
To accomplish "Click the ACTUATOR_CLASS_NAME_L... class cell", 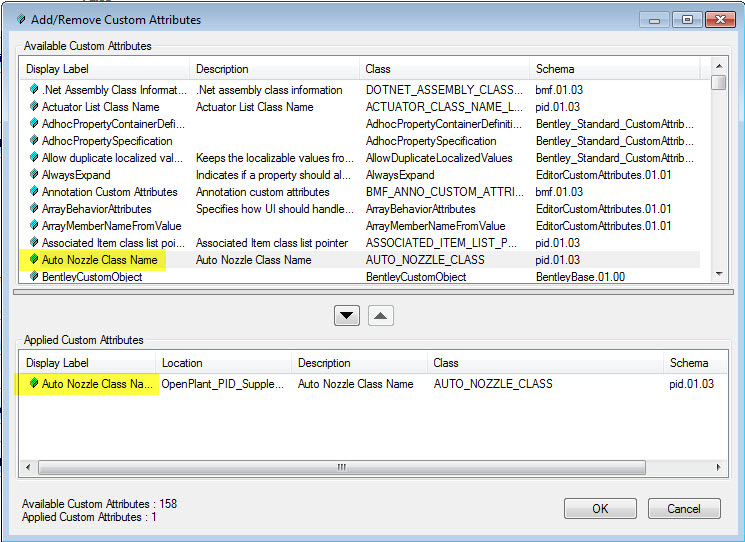I will click(x=444, y=107).
